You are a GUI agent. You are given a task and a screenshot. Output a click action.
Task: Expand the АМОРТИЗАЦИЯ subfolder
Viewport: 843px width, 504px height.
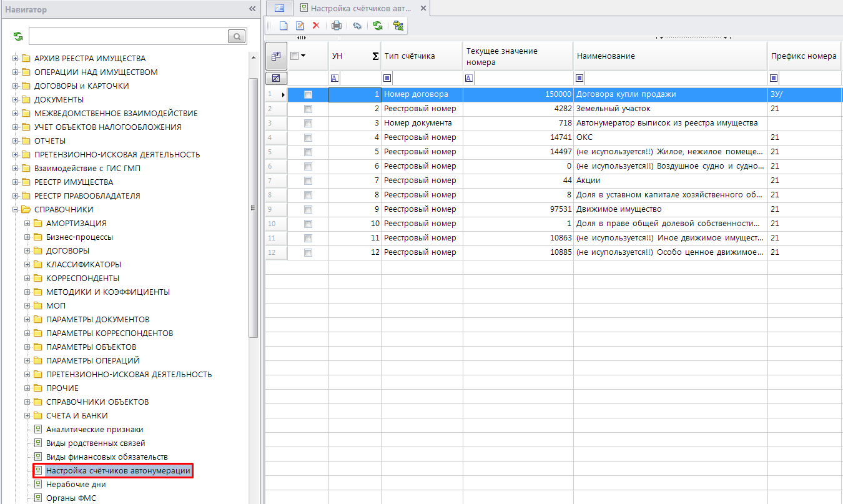tap(27, 224)
